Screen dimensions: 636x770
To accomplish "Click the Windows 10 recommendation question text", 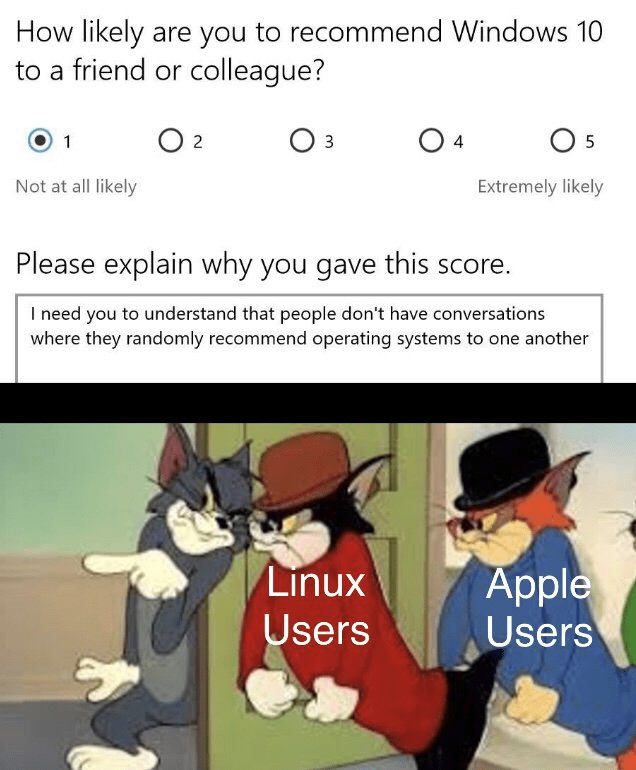I will 309,51.
